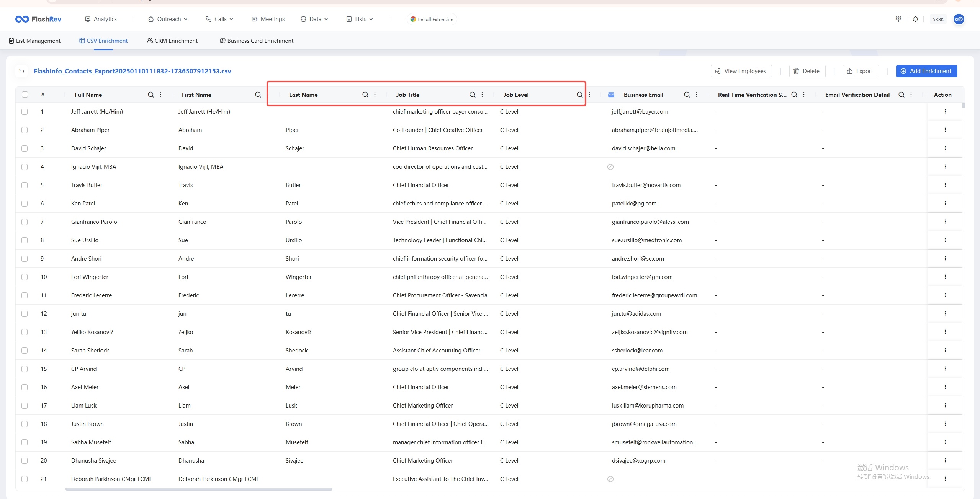Screen dimensions: 980x499
Task: Select the Axel Meier row checkbox
Action: tap(25, 387)
